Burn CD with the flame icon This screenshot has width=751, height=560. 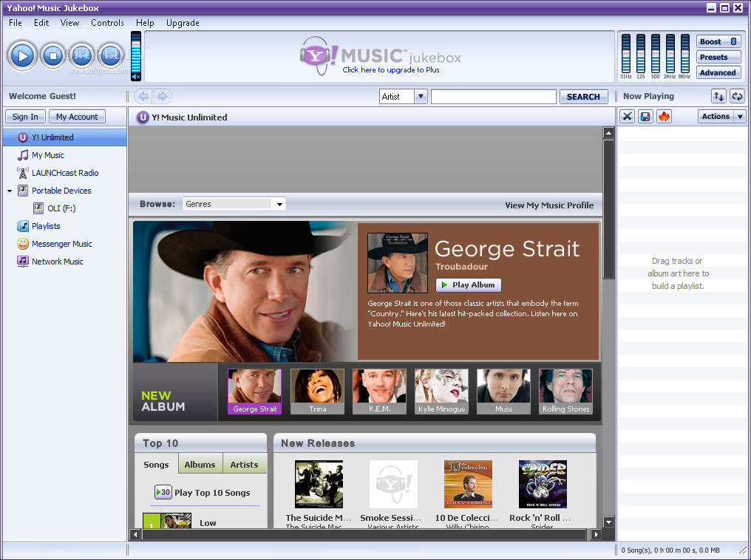[664, 116]
